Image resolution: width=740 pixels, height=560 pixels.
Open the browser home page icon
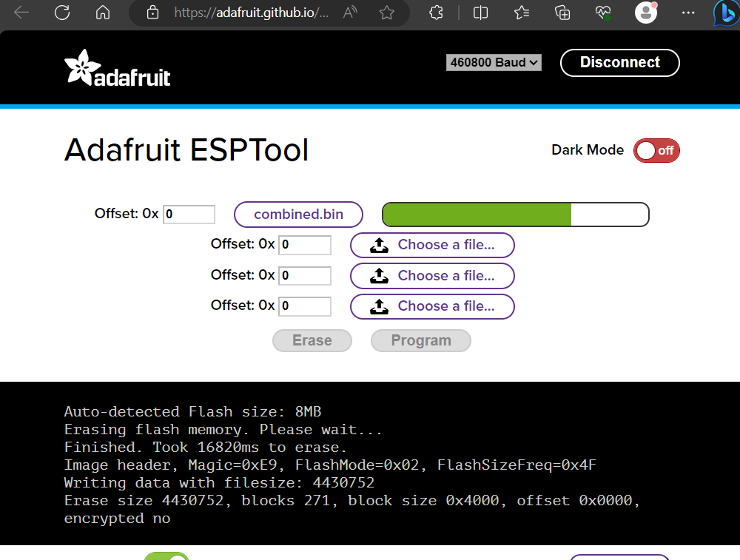(x=103, y=13)
